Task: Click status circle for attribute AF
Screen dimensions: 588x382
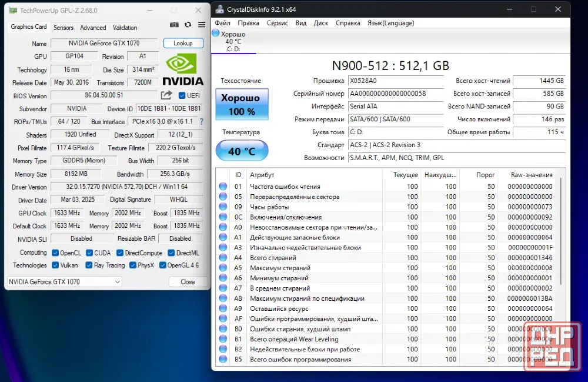Action: 223,318
